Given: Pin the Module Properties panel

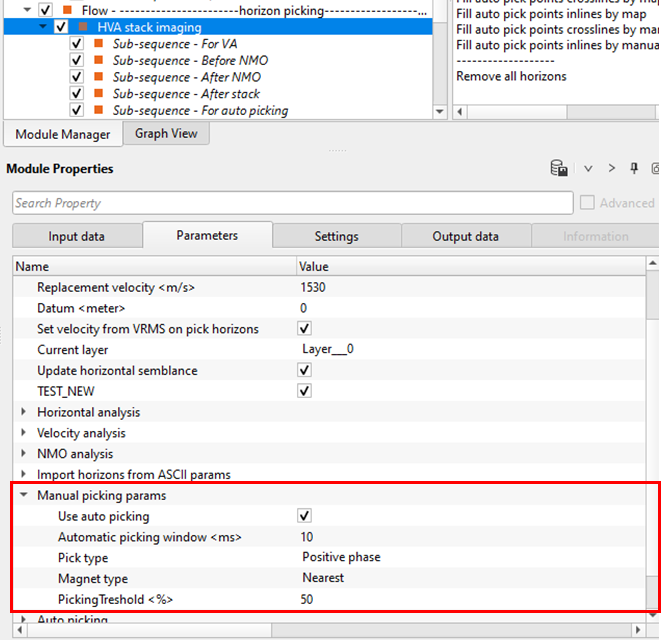Looking at the screenshot, I should pos(634,169).
